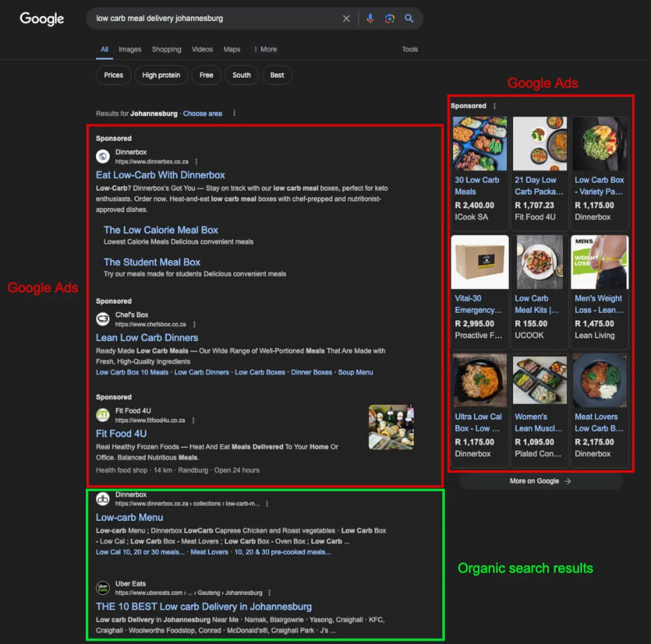Open Low Cal 10, 20 or 30 meals sitelink
Screen dimensions: 651x644
(140, 552)
